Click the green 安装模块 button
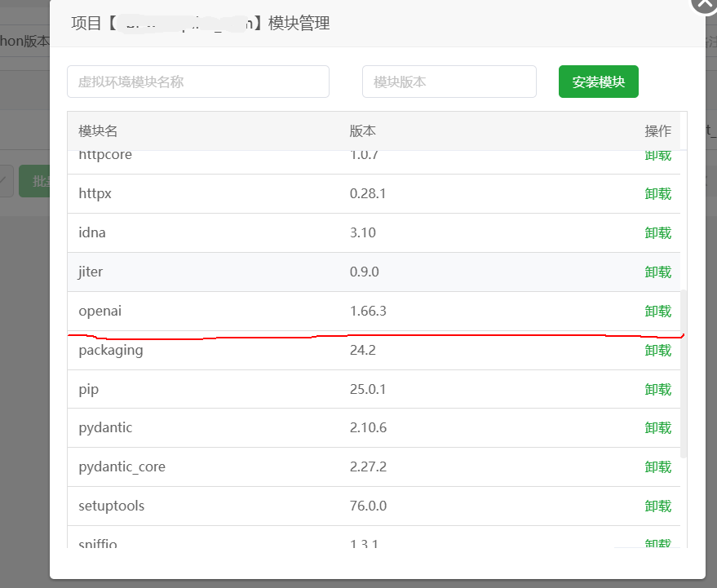Screen dimensions: 717x588 coord(598,82)
